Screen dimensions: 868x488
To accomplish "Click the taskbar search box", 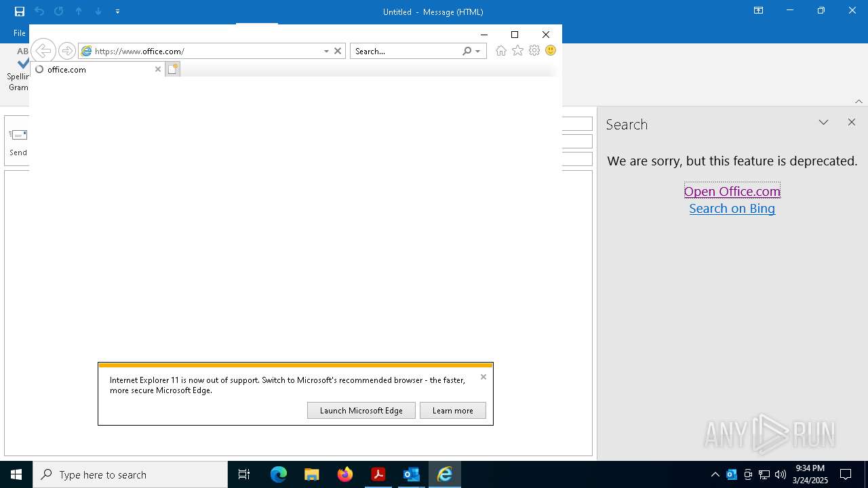I will point(130,474).
